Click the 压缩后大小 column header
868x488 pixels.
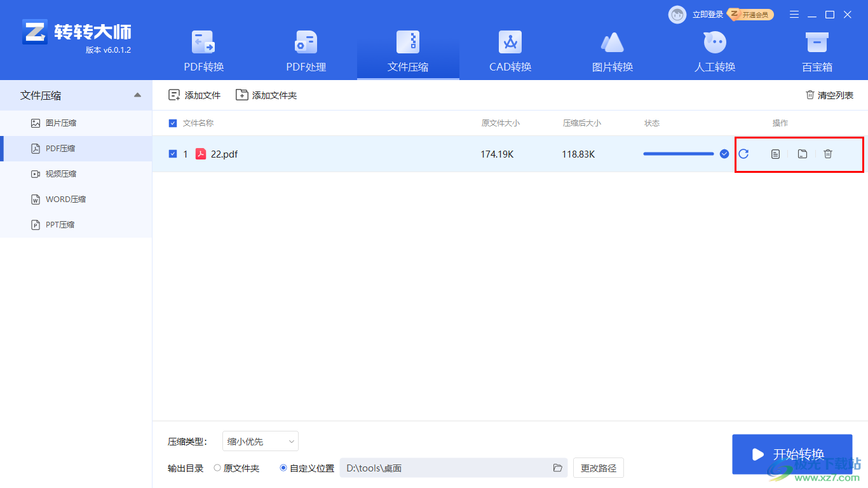(x=582, y=123)
